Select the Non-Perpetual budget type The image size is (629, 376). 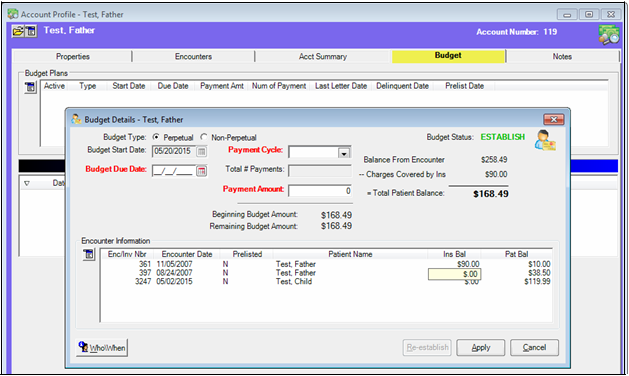click(204, 137)
